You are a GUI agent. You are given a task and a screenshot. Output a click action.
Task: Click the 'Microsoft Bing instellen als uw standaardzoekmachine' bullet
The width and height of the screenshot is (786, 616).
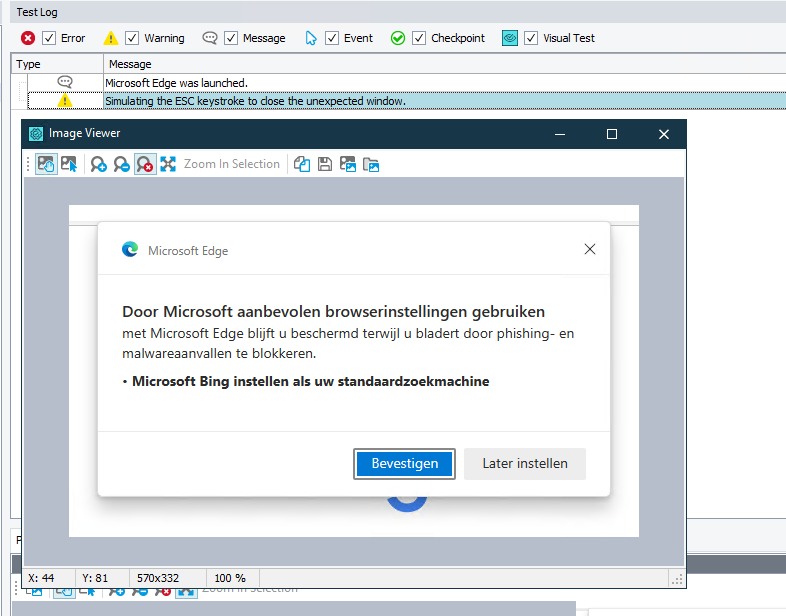click(310, 381)
